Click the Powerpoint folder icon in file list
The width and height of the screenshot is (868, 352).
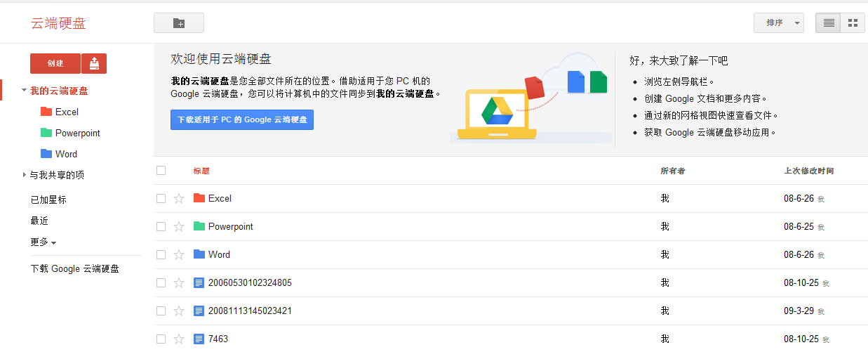(199, 226)
